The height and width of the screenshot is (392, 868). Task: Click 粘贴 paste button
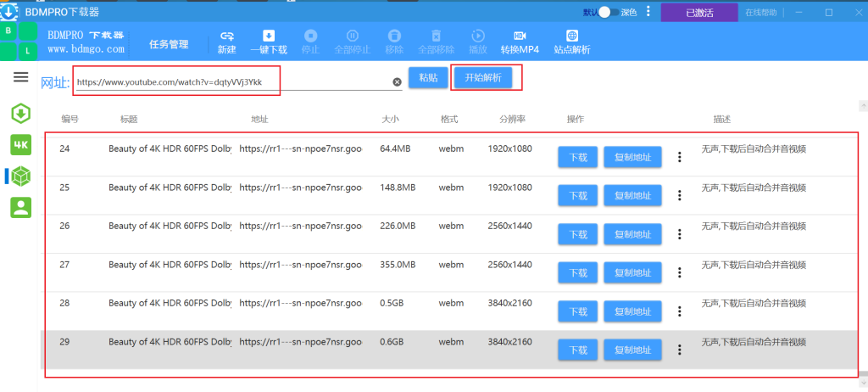428,77
